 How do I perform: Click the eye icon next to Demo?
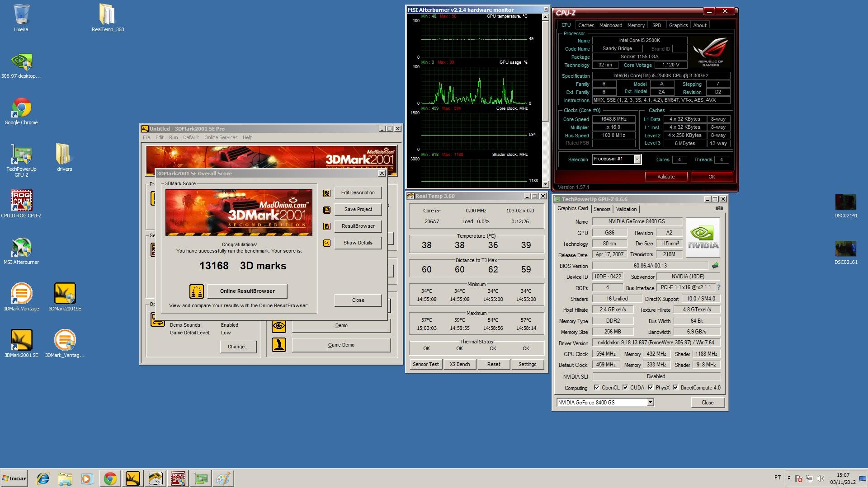click(279, 326)
